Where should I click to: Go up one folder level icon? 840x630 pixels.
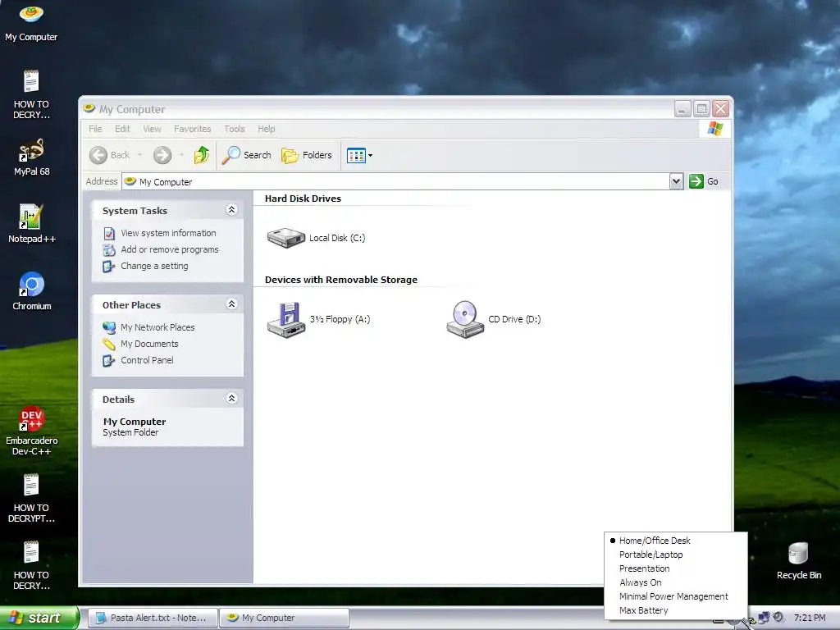(202, 155)
